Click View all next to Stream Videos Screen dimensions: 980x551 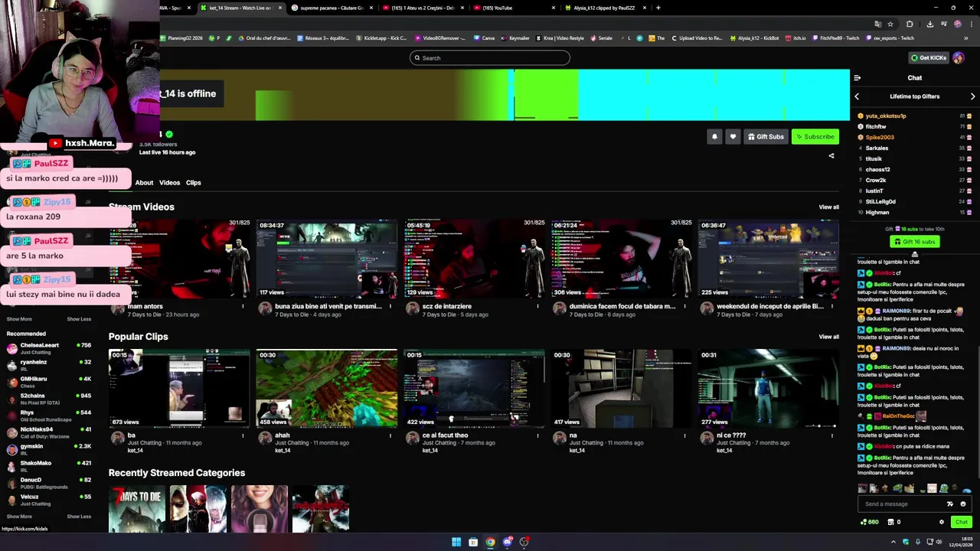click(828, 207)
